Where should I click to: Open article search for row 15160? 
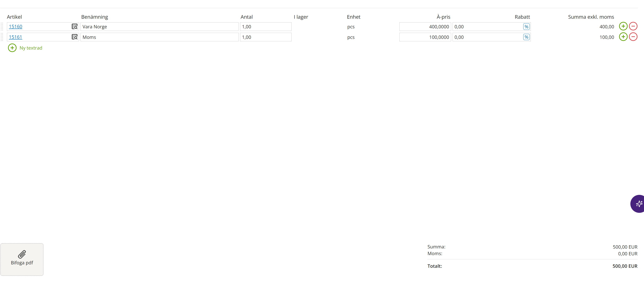(x=74, y=26)
